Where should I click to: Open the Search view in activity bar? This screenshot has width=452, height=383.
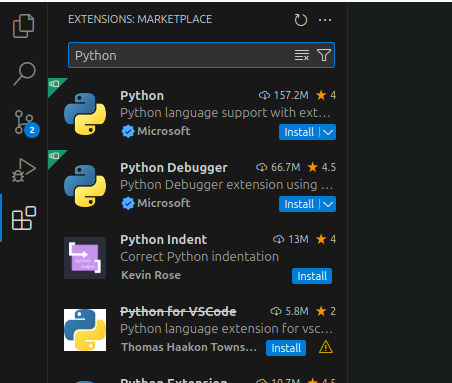(x=24, y=74)
